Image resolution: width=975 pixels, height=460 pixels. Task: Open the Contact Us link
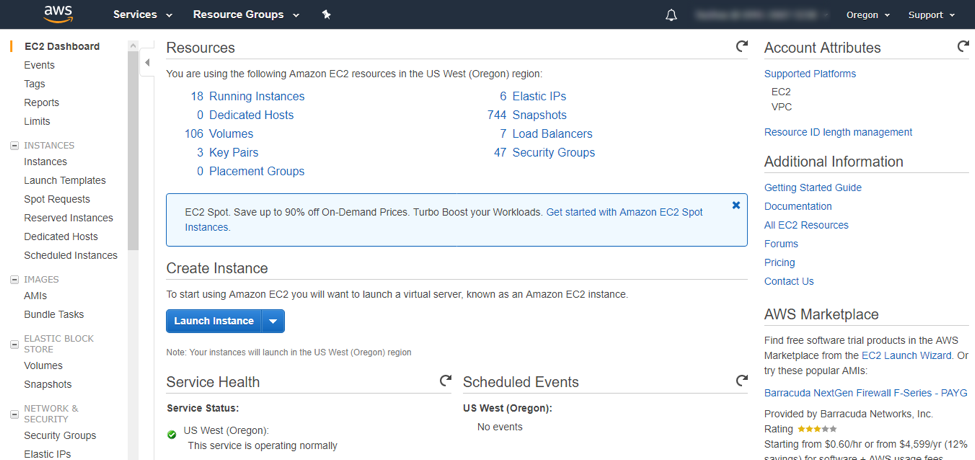[788, 280]
